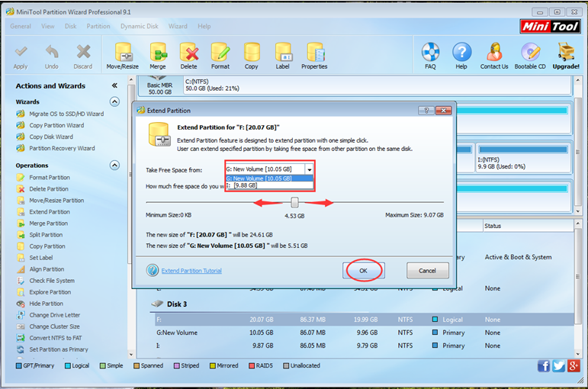This screenshot has height=389, width=588.
Task: Open the Wizard menu
Action: [x=178, y=26]
